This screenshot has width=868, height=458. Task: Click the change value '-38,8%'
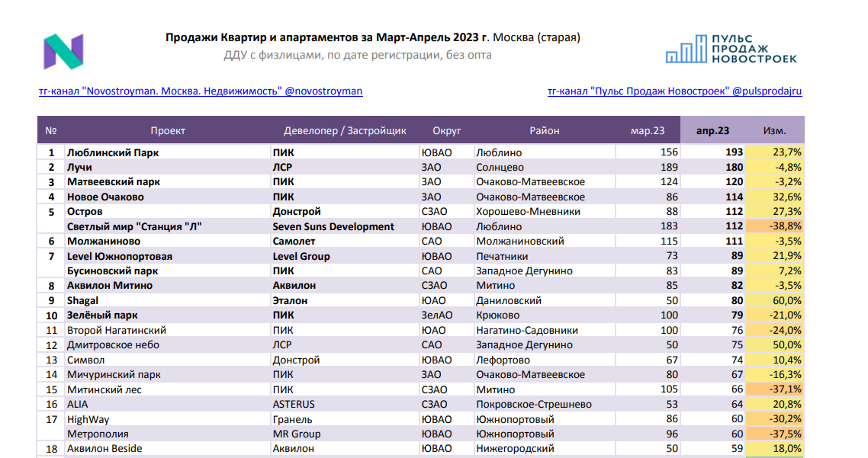tap(785, 226)
